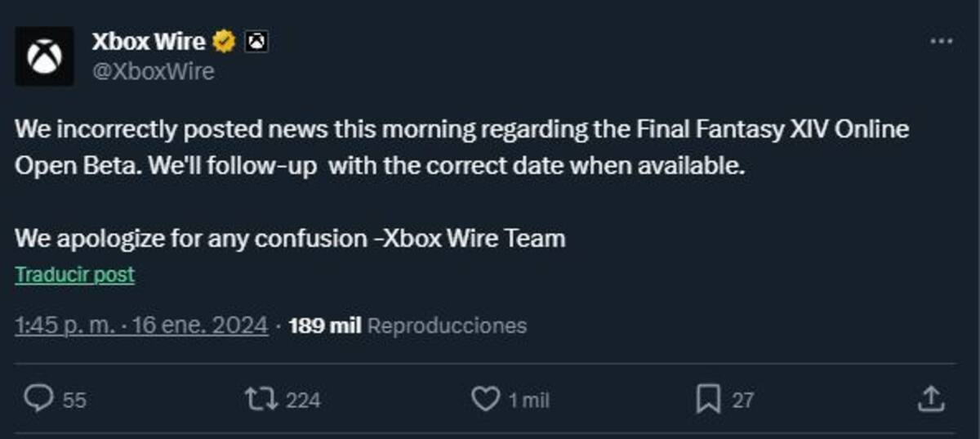The width and height of the screenshot is (980, 439).
Task: Click the small Xbox affiliation badge icon
Action: point(257,41)
